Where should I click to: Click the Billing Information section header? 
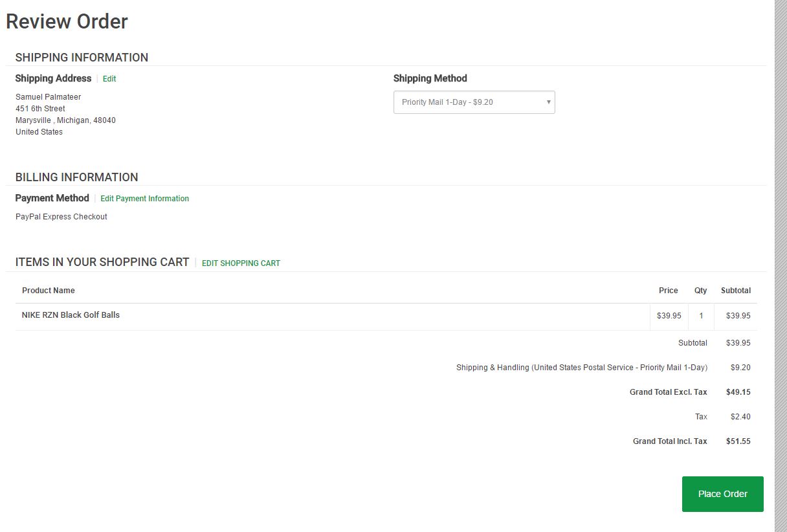[76, 177]
